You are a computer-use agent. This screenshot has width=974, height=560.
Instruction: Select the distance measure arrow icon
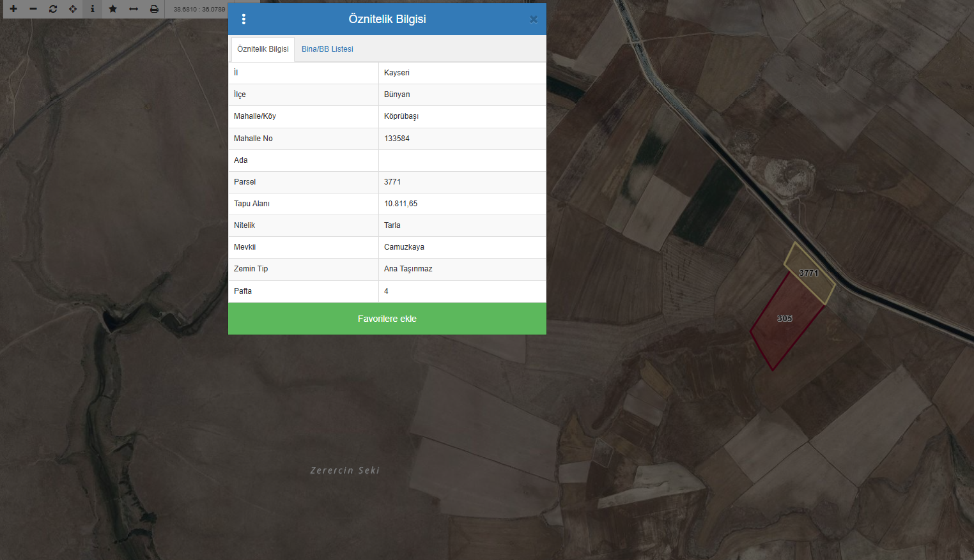click(x=134, y=9)
